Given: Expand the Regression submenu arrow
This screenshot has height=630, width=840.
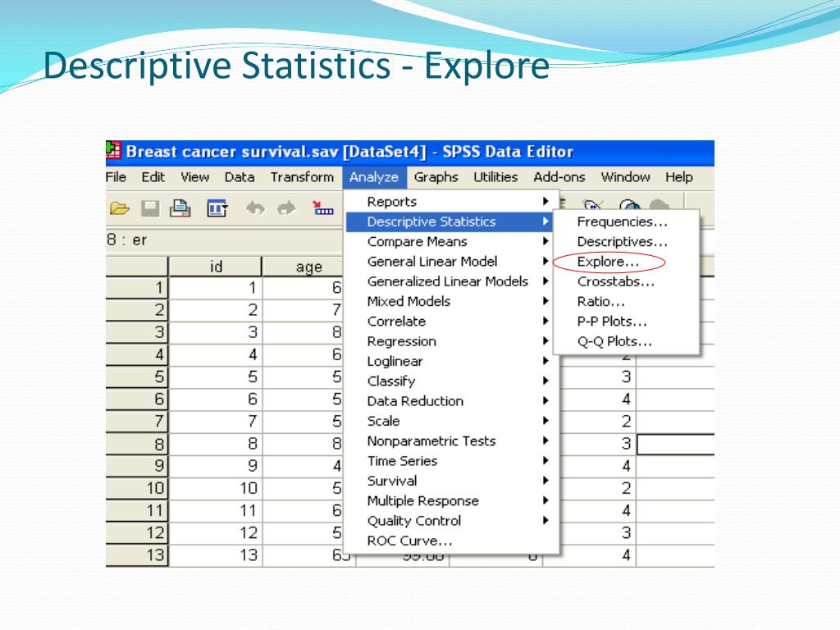Looking at the screenshot, I should click(x=546, y=340).
